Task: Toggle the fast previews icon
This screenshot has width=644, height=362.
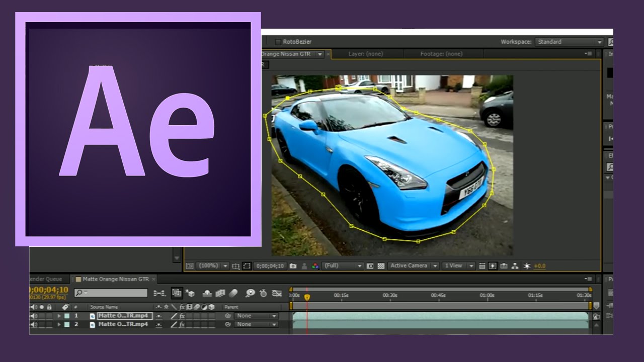Action: point(493,266)
